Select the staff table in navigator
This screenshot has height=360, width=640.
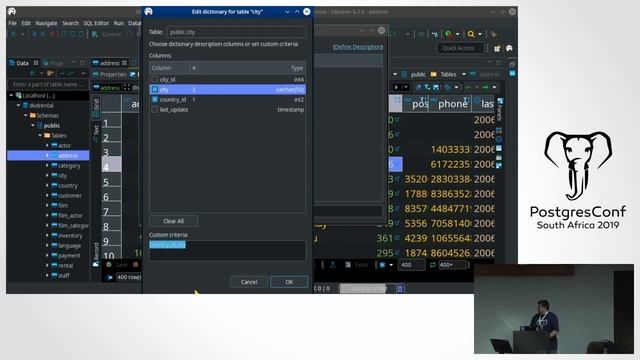(64, 276)
